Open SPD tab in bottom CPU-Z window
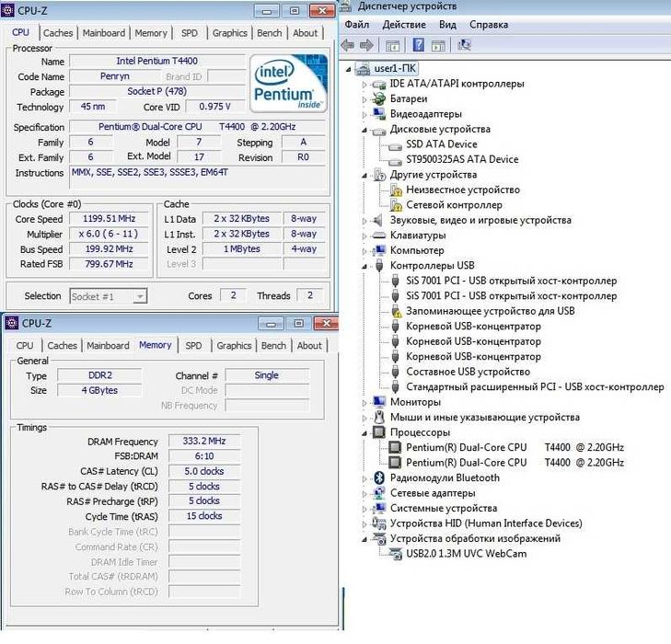This screenshot has height=644, width=671. 193,346
